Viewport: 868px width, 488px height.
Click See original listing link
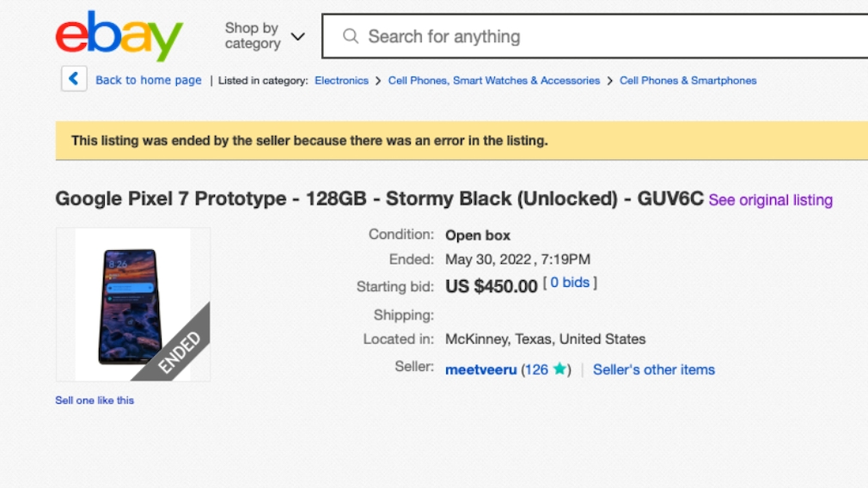point(771,200)
